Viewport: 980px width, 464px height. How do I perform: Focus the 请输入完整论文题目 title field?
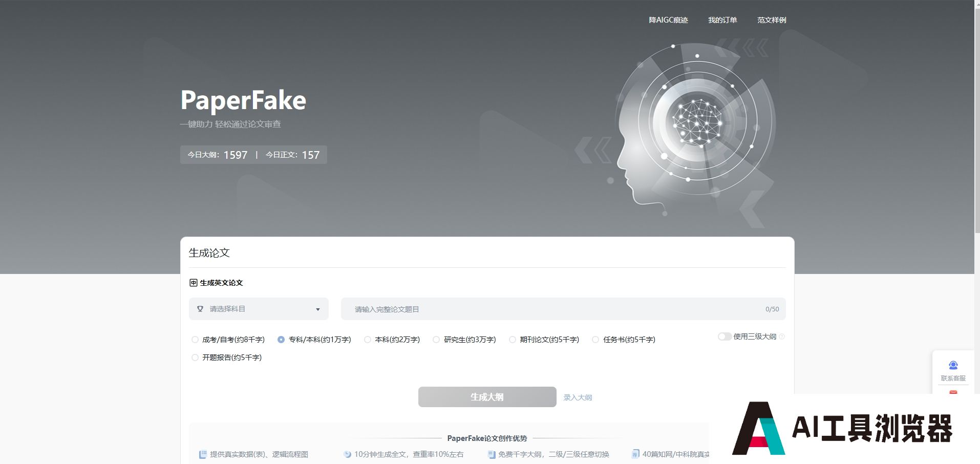pyautogui.click(x=563, y=309)
